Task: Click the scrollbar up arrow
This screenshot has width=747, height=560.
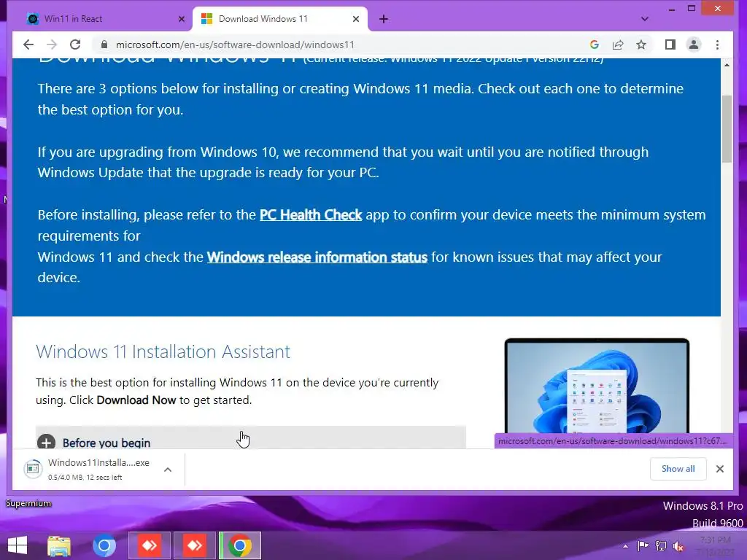Action: coord(727,65)
